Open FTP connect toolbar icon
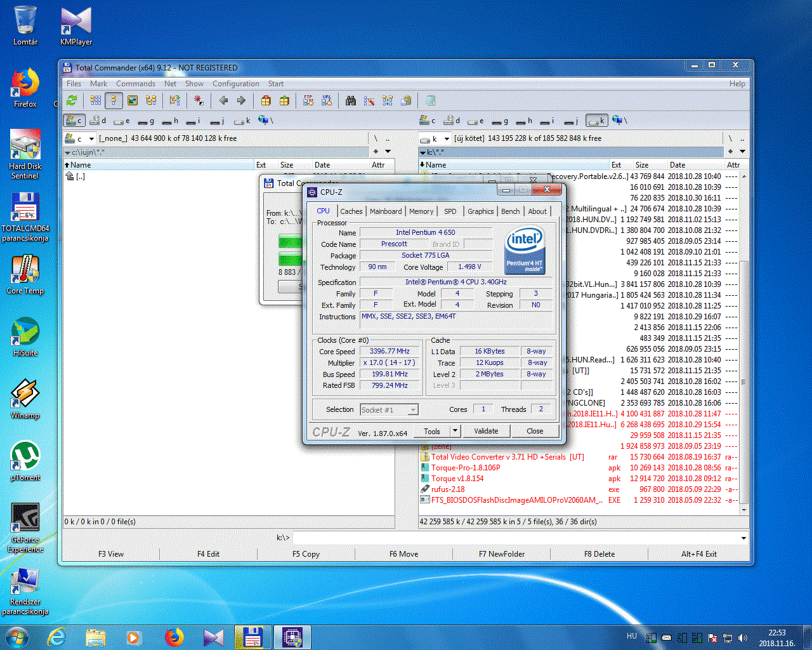The image size is (812, 650). point(308,100)
